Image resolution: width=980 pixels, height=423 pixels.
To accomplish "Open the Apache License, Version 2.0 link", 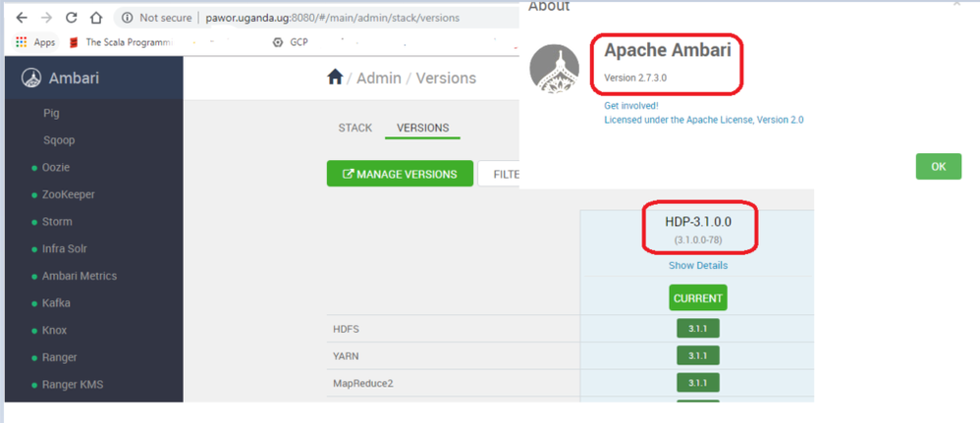I will coord(704,120).
